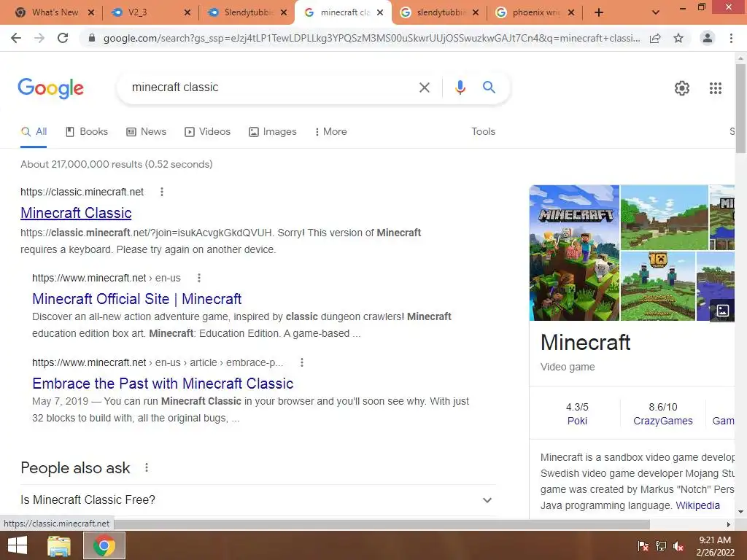Open options for Embrace the Past result

click(301, 363)
